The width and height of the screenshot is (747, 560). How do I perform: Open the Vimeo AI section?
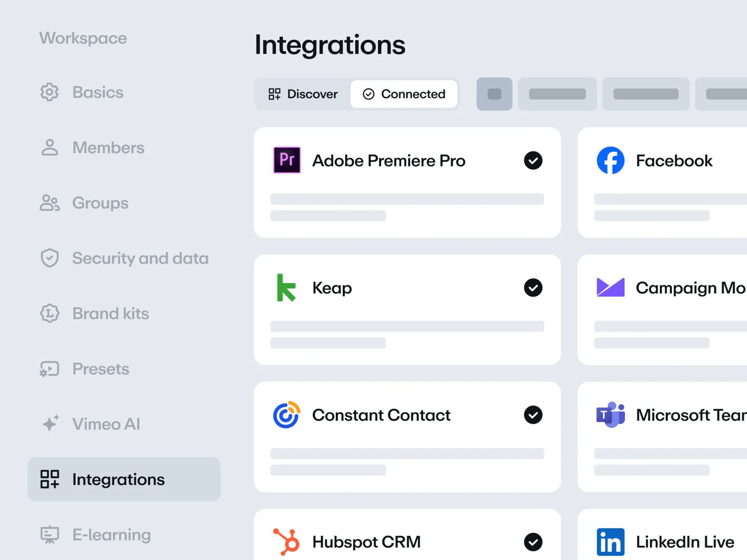tap(106, 424)
